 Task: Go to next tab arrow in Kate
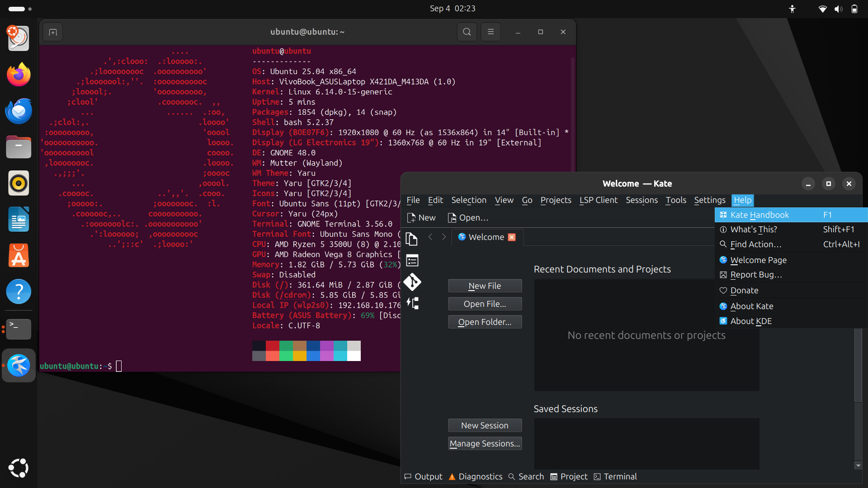[444, 237]
